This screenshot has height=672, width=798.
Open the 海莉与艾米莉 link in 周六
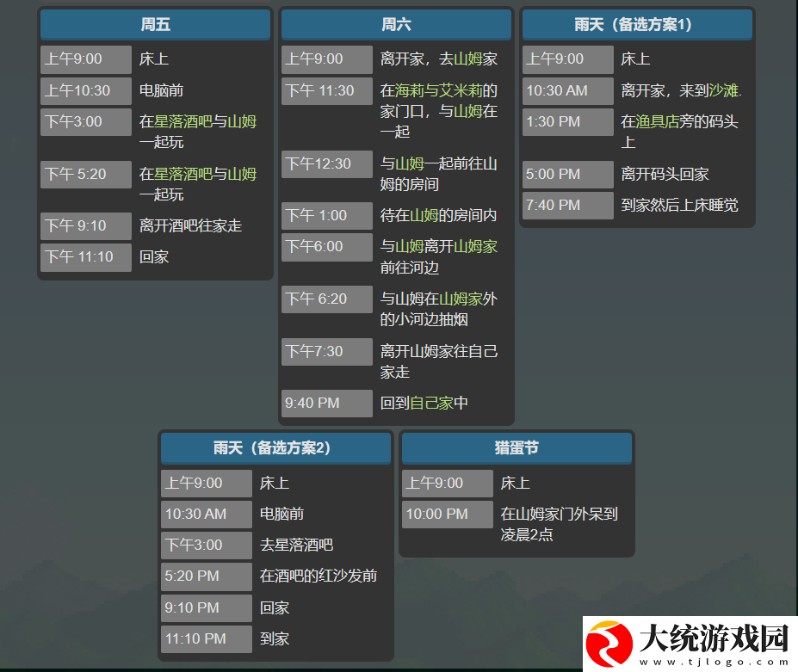(x=438, y=90)
